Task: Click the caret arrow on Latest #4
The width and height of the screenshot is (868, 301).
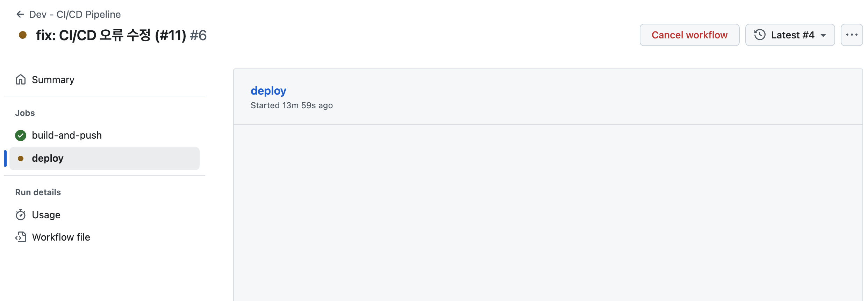Action: tap(823, 35)
